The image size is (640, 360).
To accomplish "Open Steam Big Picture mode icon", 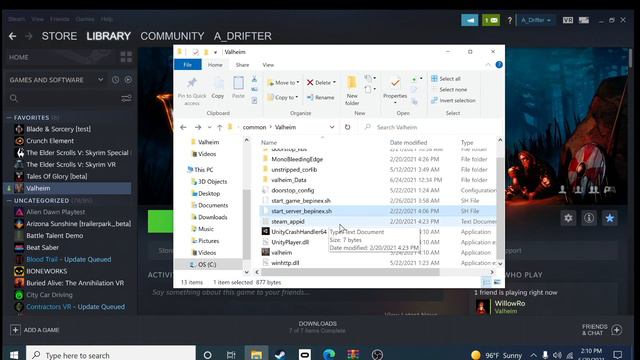I will pyautogui.click(x=584, y=20).
